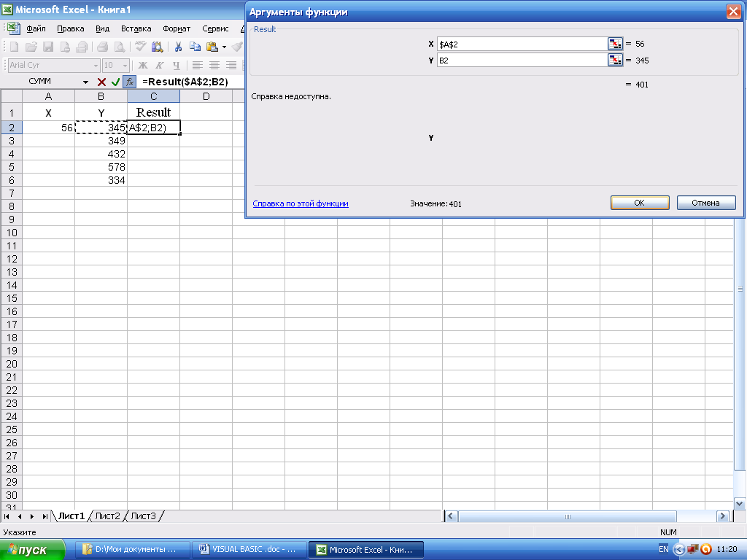Click the New document toolbar icon
The height and width of the screenshot is (560, 747).
coord(14,47)
